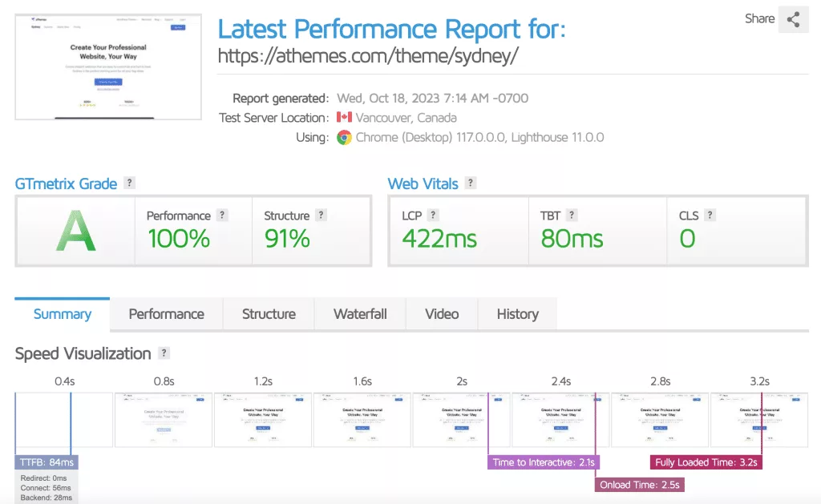
Task: Click the 2.8s filmstrip frame
Action: 660,420
